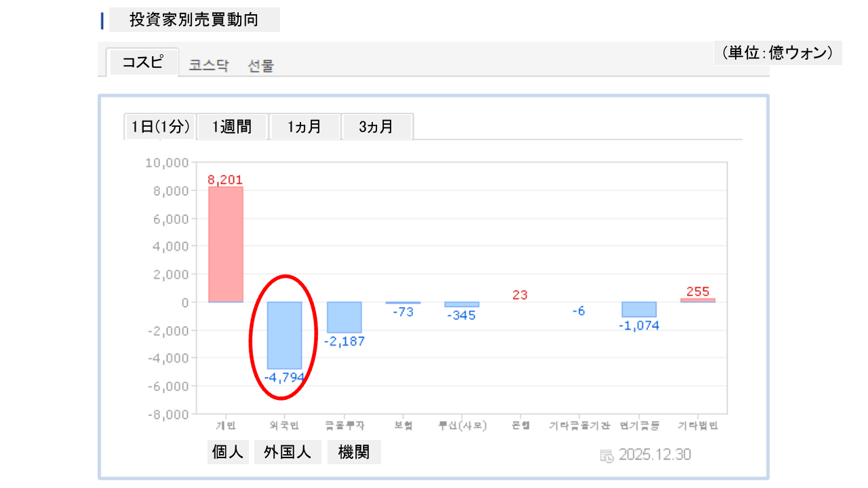
Task: Click the clock icon beside date 2025.12.30
Action: pos(607,455)
